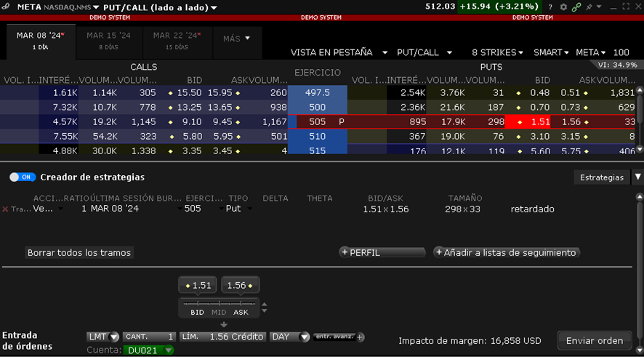Open the LMT order type dropdown
Screen dimensions: 644x357
tap(103, 337)
